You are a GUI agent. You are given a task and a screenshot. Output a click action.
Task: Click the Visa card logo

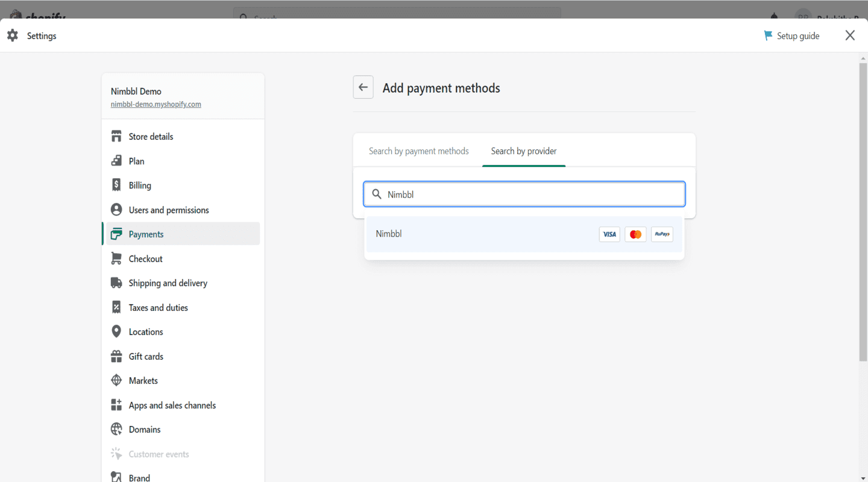[609, 234]
